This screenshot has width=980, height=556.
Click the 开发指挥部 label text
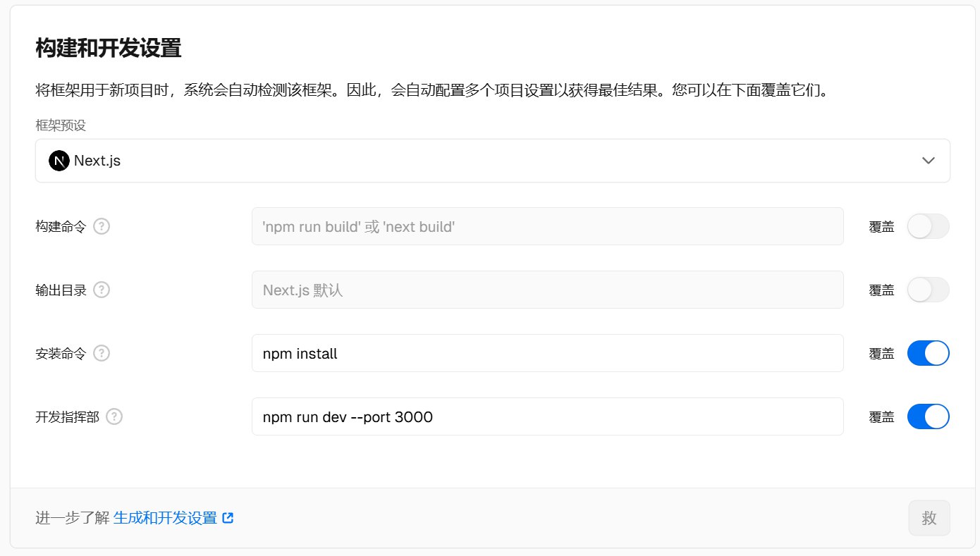(x=67, y=417)
